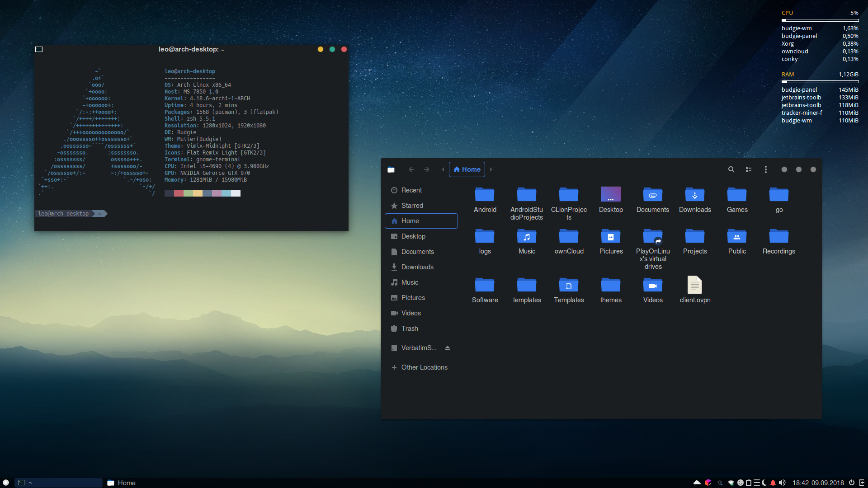Select the Android folder
Screen dimensions: 868x488
[485, 200]
